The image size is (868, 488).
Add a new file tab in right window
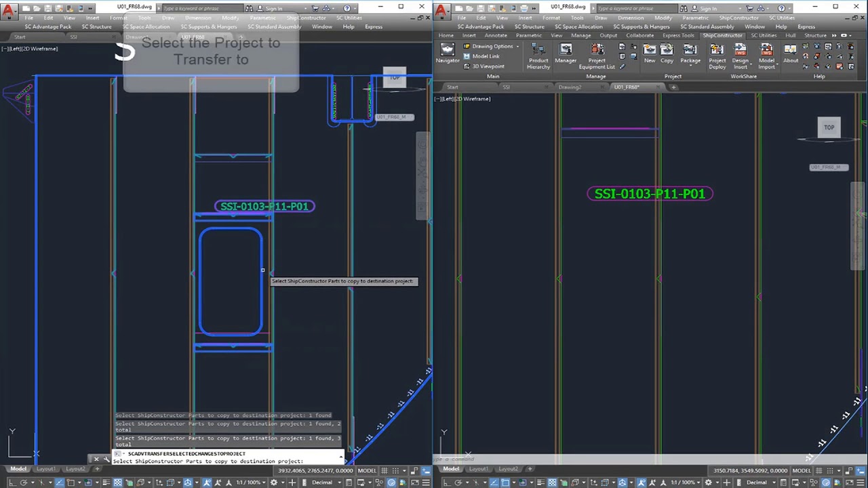[x=673, y=87]
